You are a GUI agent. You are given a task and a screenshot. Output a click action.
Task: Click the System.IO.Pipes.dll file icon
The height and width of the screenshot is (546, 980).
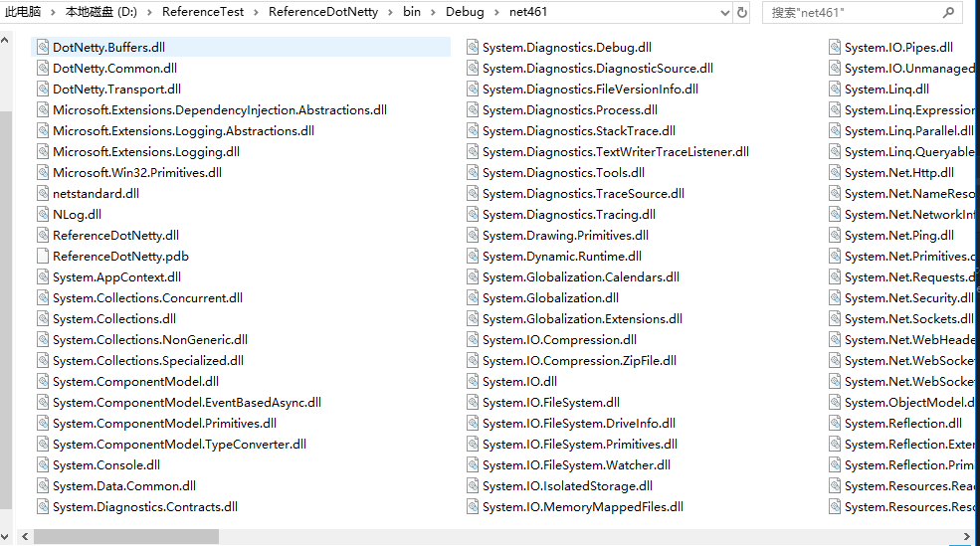pos(835,48)
